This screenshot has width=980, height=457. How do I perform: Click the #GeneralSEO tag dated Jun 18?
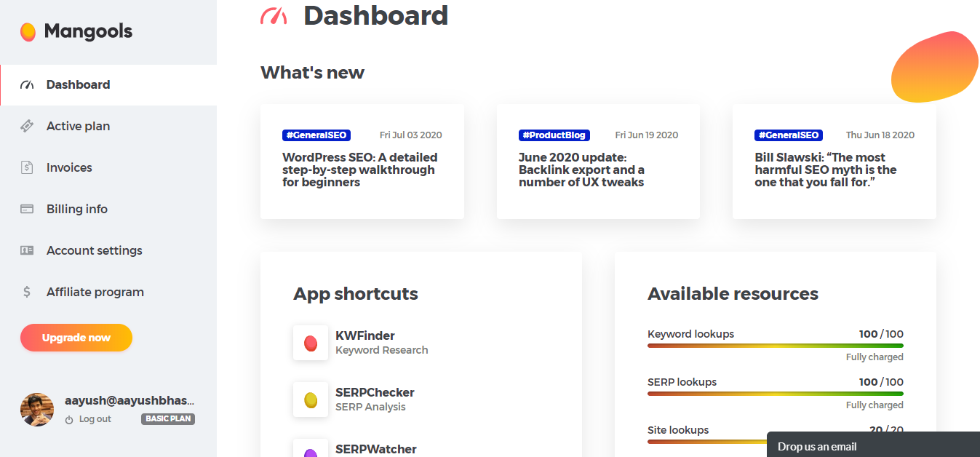(789, 135)
